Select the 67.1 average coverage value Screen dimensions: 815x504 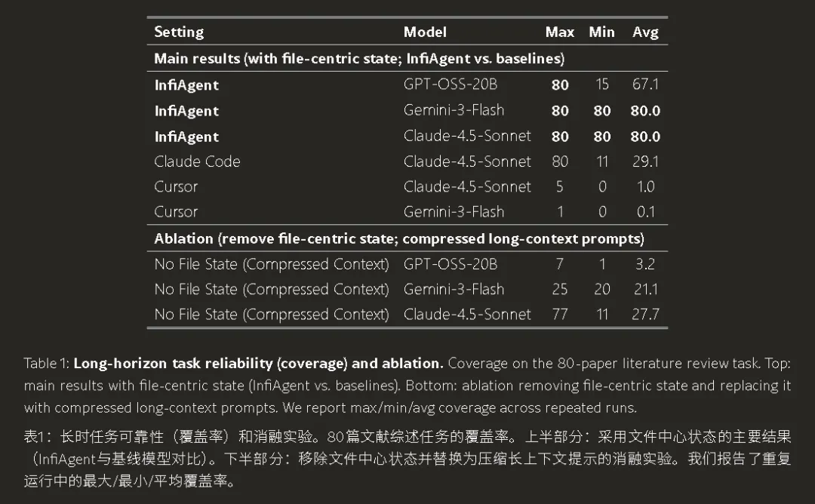tap(645, 85)
